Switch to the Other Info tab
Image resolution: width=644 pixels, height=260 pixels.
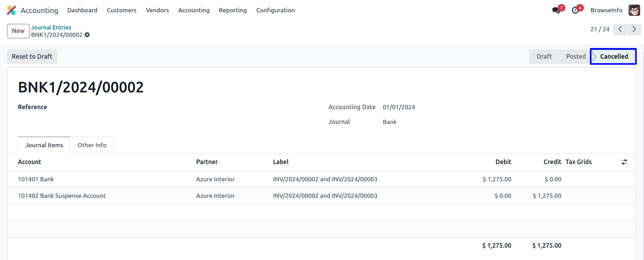(x=92, y=145)
